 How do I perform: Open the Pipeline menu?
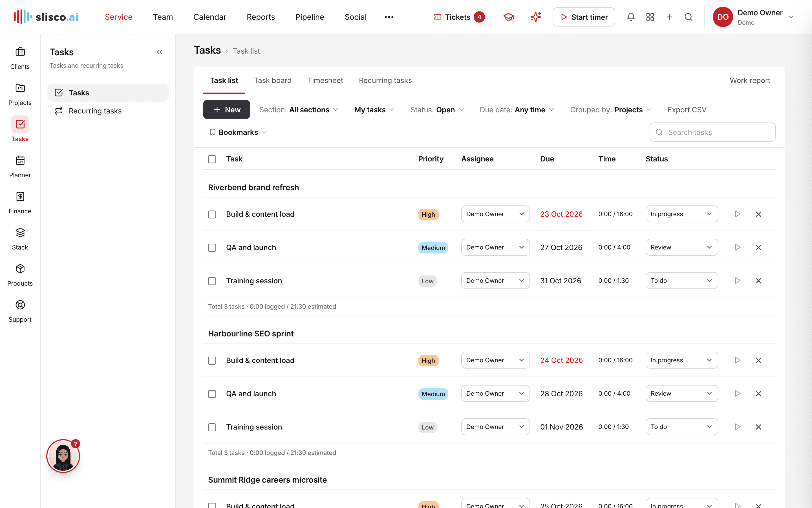[310, 17]
